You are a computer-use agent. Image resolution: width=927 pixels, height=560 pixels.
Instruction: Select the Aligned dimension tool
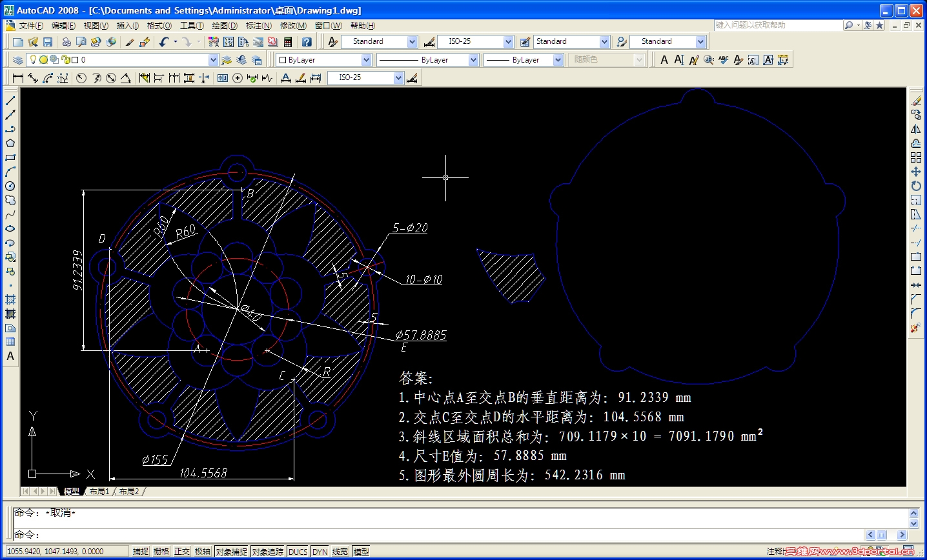point(33,78)
